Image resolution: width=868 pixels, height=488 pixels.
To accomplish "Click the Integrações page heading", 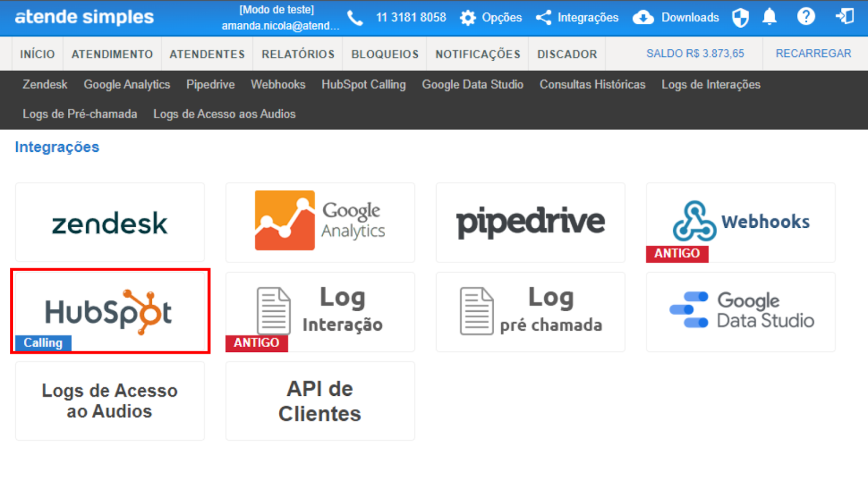I will click(57, 147).
